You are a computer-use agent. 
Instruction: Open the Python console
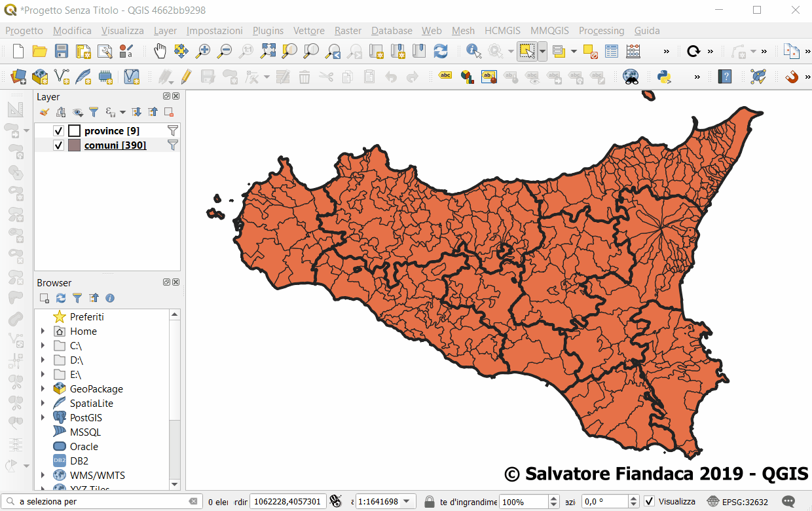pyautogui.click(x=664, y=77)
